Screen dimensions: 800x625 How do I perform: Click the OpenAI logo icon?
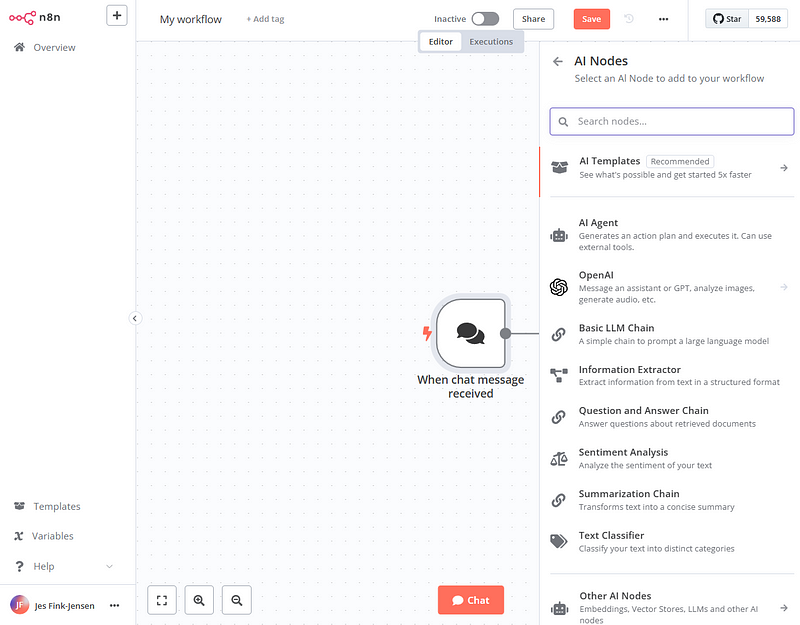[x=559, y=287]
